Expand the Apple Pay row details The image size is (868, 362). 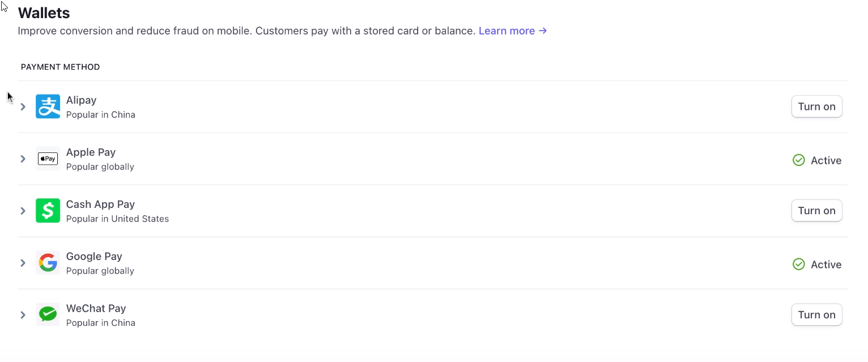[23, 159]
